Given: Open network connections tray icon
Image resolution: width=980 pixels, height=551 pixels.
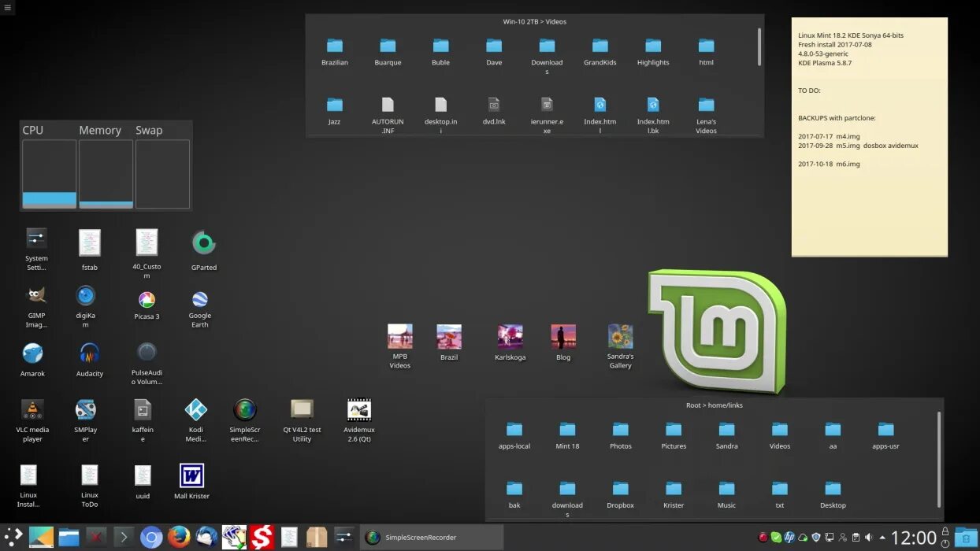Looking at the screenshot, I should click(829, 538).
